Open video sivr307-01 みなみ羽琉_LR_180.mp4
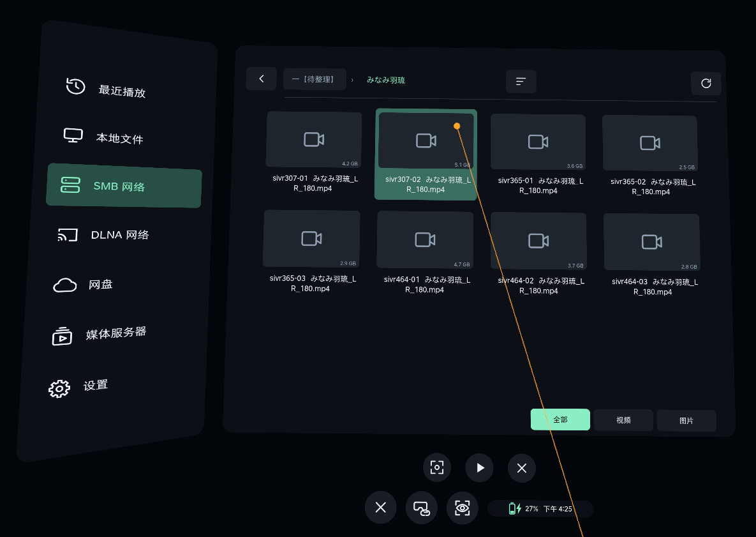The height and width of the screenshot is (537, 756). coord(314,153)
